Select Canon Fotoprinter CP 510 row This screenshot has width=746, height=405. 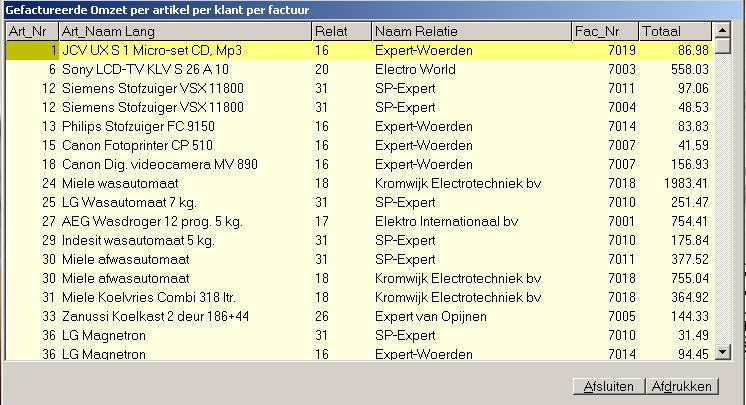pos(359,146)
